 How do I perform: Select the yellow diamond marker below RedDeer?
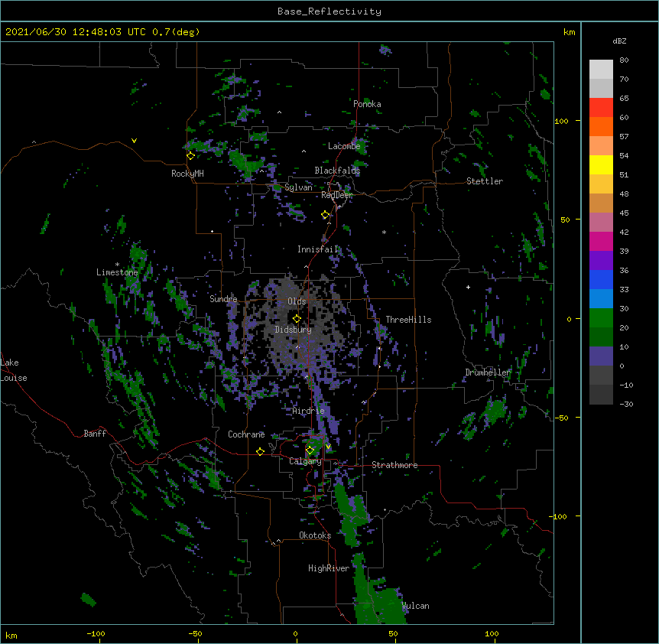click(326, 215)
